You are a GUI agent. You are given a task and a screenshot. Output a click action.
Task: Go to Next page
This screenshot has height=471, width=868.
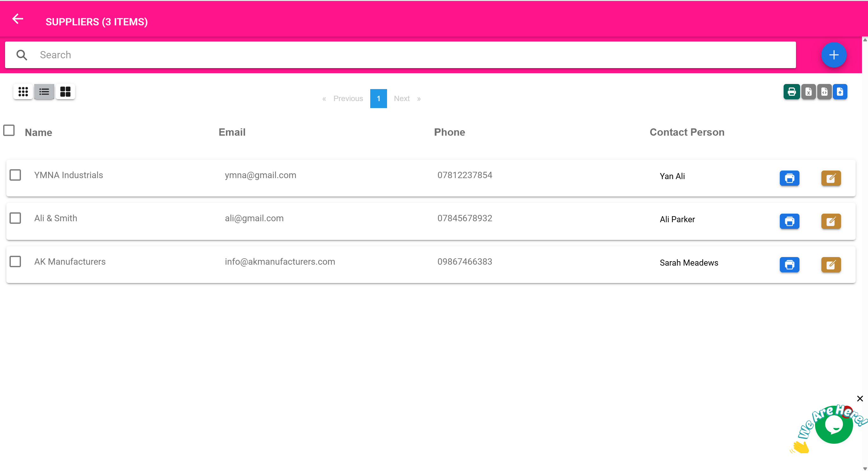click(402, 99)
